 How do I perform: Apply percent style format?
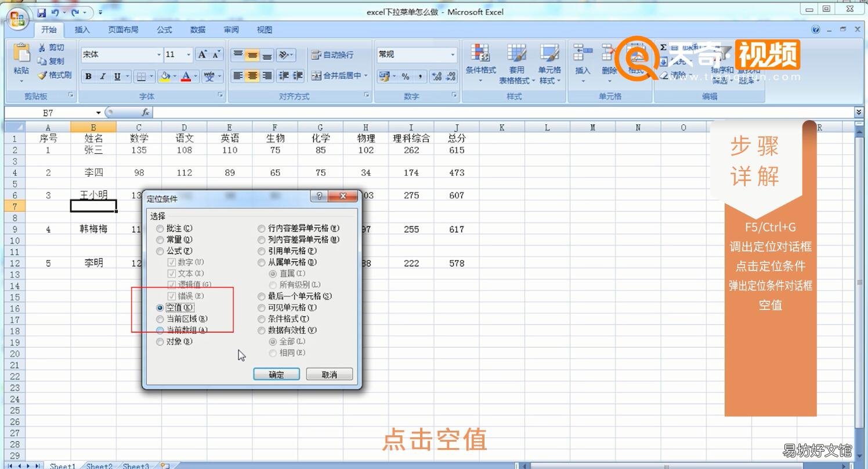(x=406, y=76)
